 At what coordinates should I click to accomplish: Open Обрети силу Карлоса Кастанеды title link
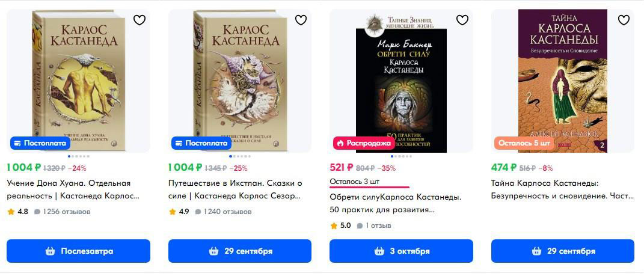(396, 203)
